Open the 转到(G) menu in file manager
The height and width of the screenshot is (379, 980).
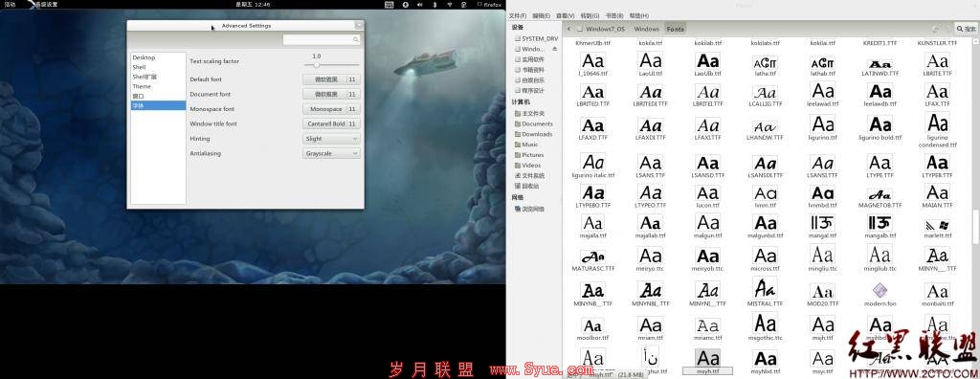[x=590, y=15]
